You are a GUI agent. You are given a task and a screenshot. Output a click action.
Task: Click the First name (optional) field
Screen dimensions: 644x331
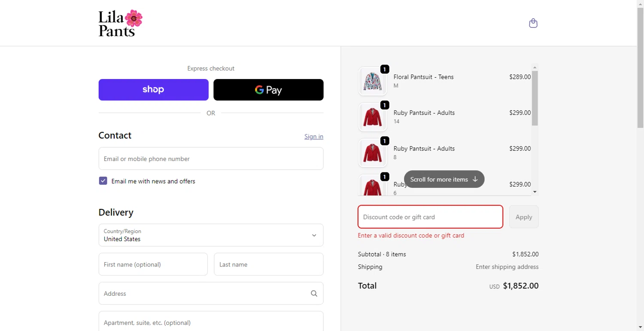click(153, 264)
